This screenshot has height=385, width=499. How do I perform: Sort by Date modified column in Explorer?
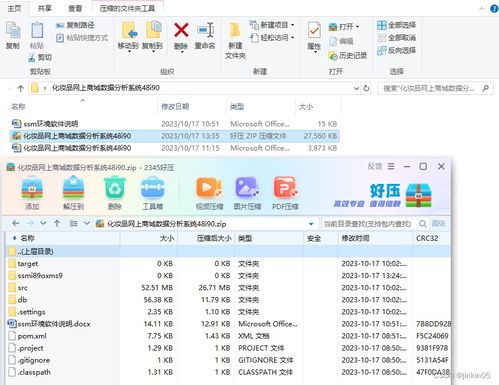point(175,107)
